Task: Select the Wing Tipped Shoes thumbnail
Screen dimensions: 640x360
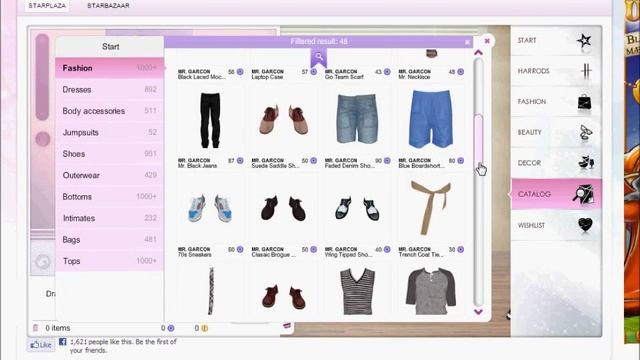Action: [357, 208]
